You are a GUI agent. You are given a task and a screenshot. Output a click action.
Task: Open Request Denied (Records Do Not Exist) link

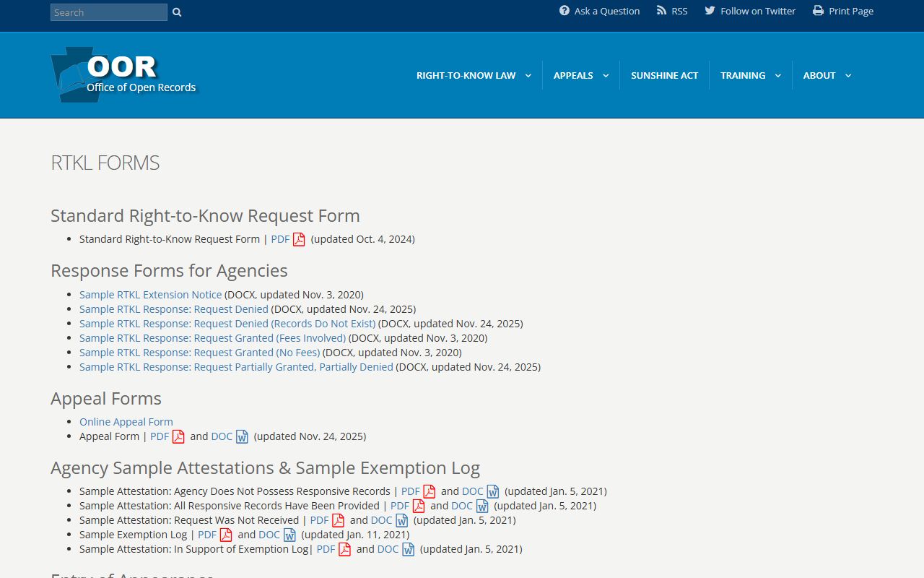click(x=227, y=324)
